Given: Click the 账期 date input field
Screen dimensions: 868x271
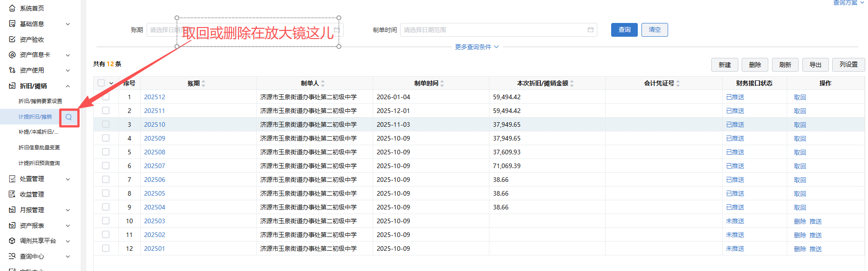Looking at the screenshot, I should click(x=245, y=30).
